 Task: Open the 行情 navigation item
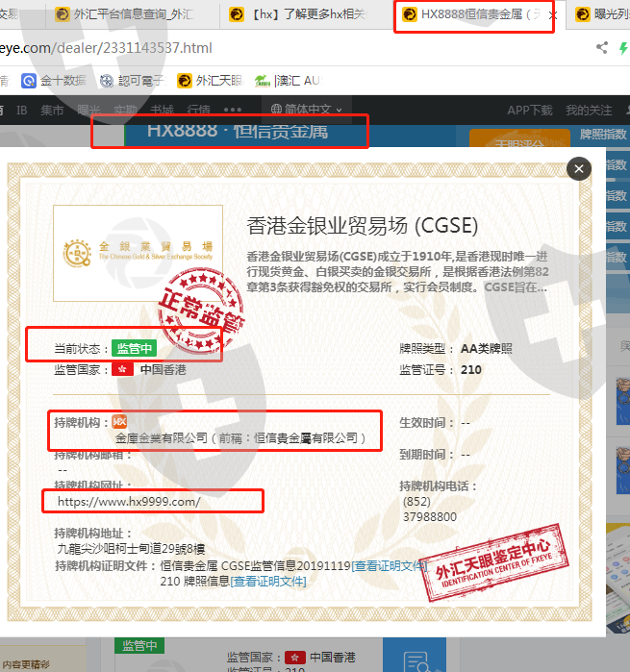[198, 111]
